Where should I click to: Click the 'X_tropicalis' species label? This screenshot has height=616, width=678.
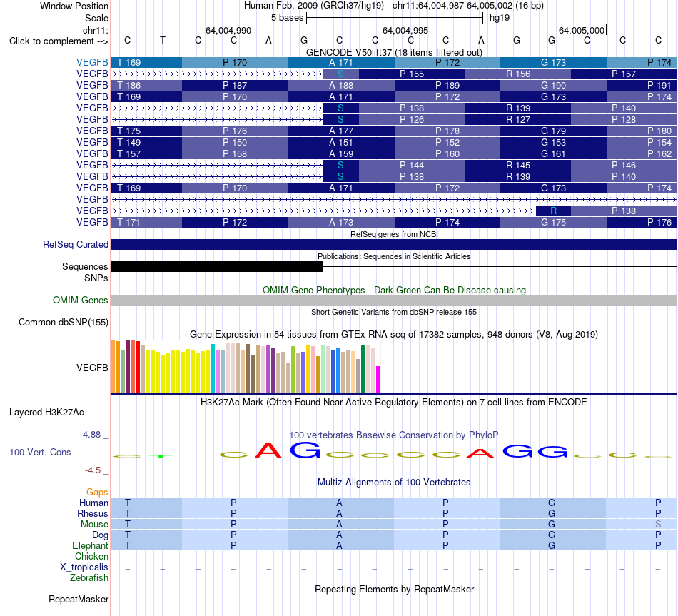pos(84,567)
